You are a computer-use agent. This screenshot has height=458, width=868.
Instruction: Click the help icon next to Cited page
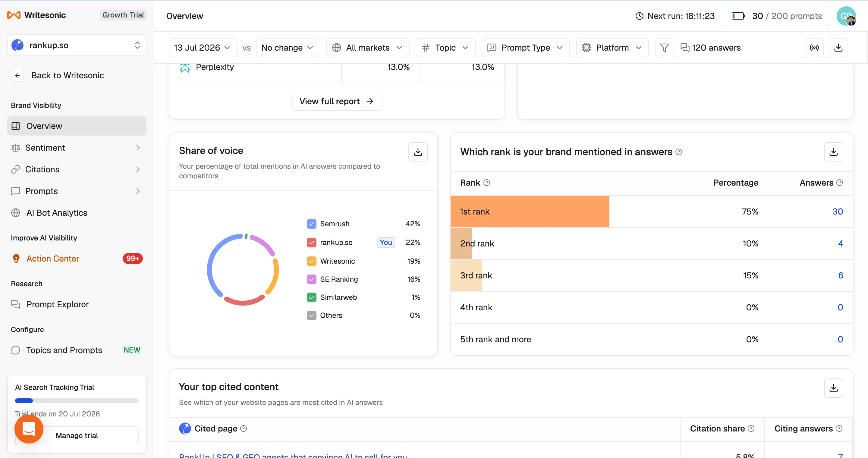pyautogui.click(x=243, y=428)
